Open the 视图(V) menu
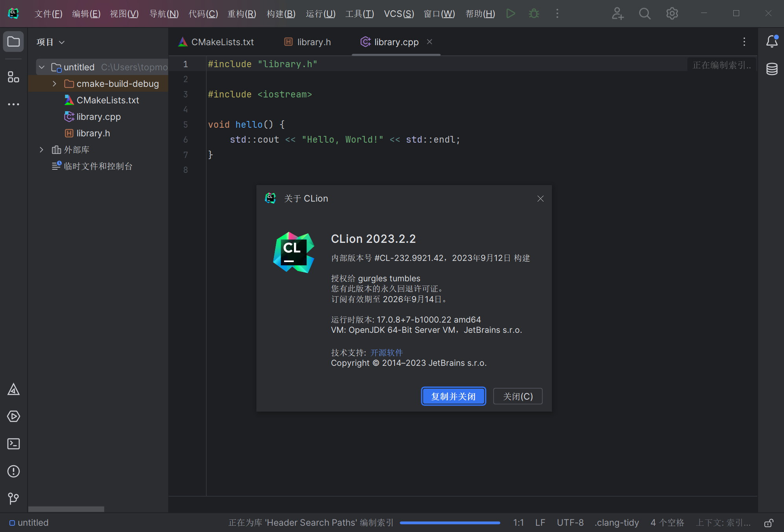The width and height of the screenshot is (784, 532). [124, 14]
